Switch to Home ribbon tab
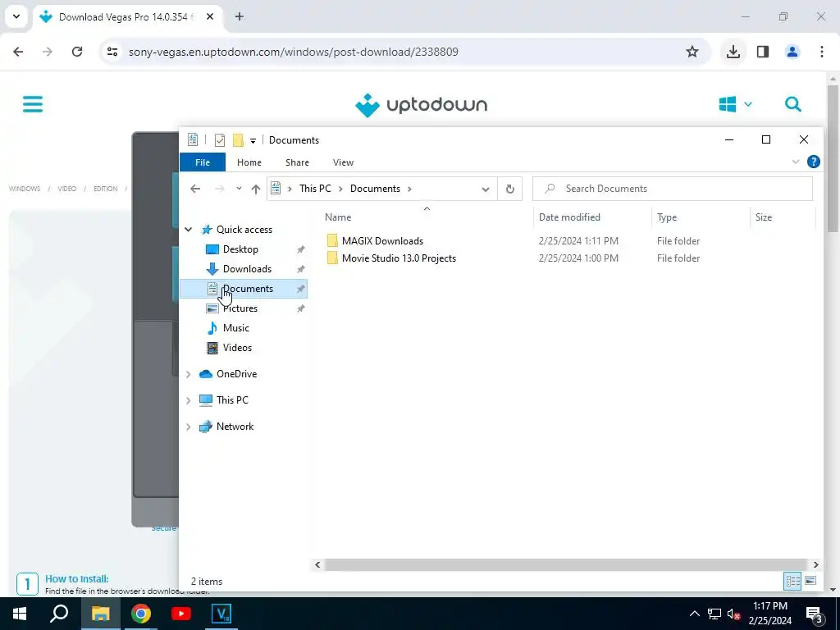 (x=249, y=162)
